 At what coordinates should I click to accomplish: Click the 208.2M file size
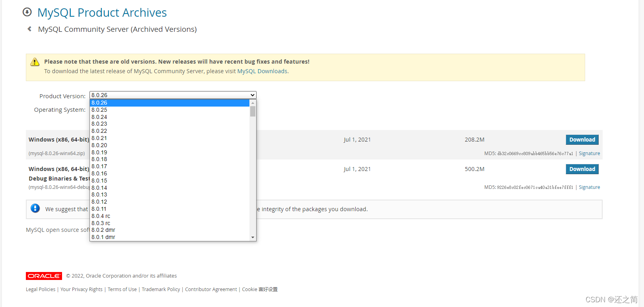(x=475, y=140)
